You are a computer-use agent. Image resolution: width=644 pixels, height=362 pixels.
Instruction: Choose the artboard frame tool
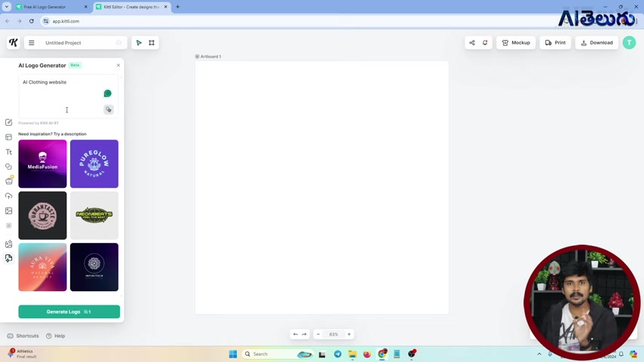[x=152, y=43]
